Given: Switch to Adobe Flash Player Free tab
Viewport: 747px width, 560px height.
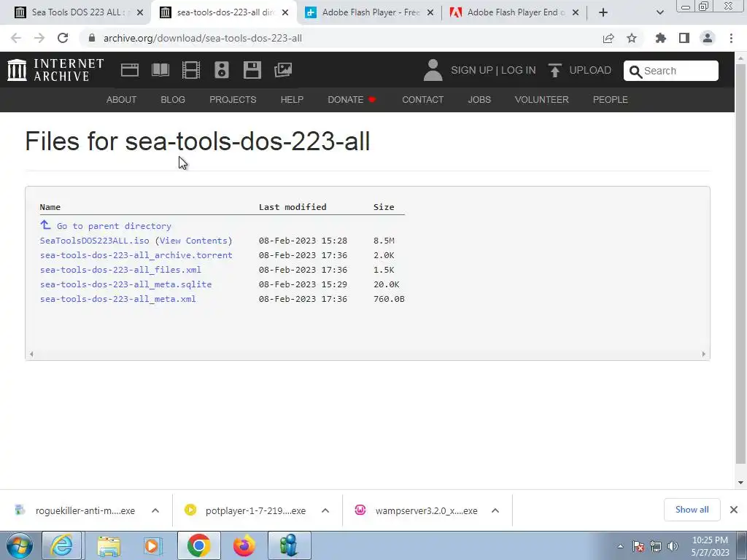Looking at the screenshot, I should point(370,12).
